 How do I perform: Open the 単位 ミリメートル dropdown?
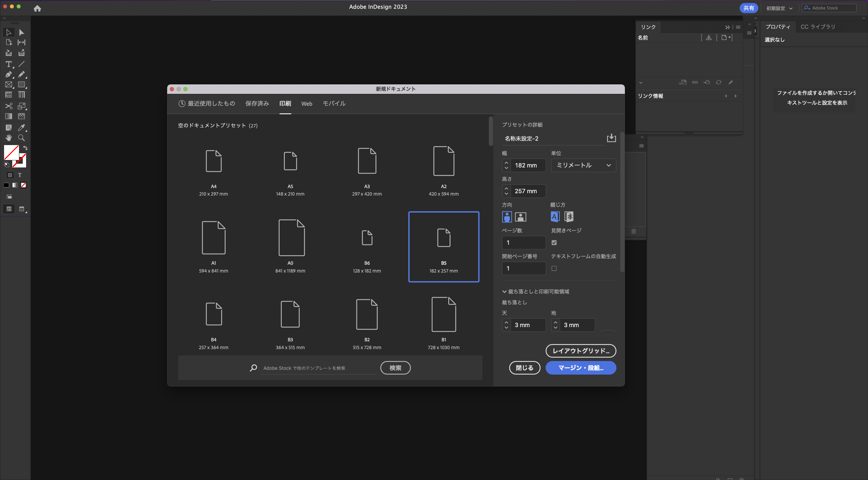pos(584,165)
